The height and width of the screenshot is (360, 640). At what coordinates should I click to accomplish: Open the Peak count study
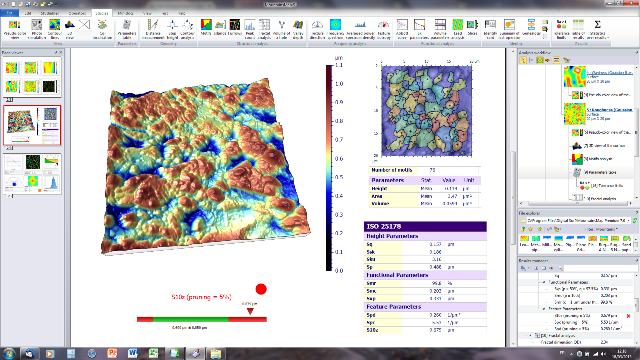point(250,29)
